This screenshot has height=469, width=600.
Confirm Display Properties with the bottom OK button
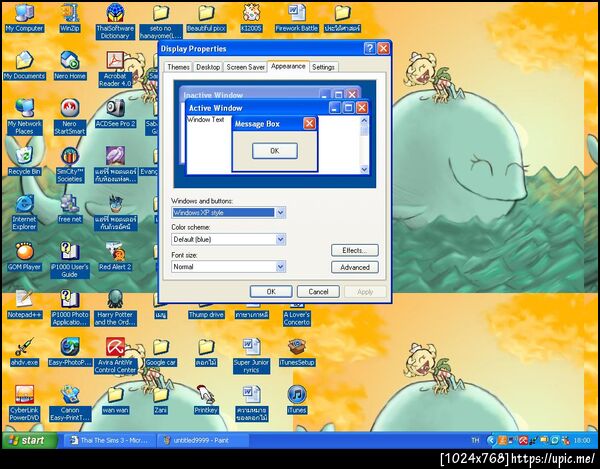(271, 292)
